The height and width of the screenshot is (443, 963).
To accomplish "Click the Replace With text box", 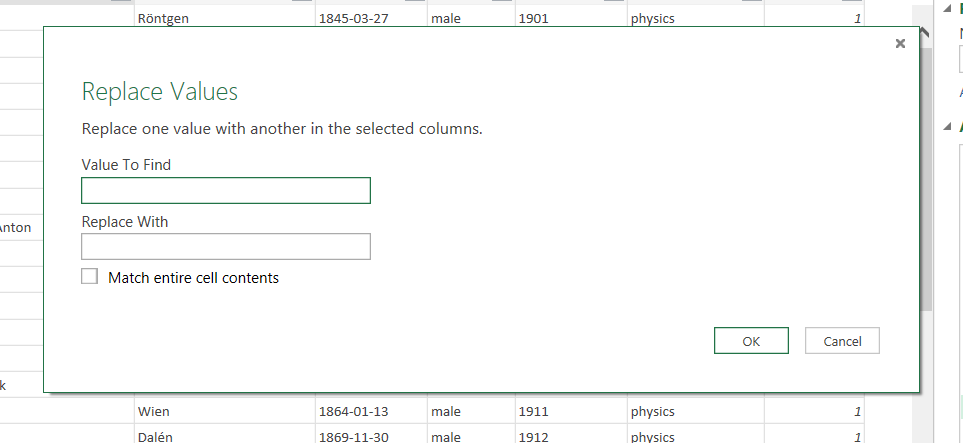I will 225,246.
